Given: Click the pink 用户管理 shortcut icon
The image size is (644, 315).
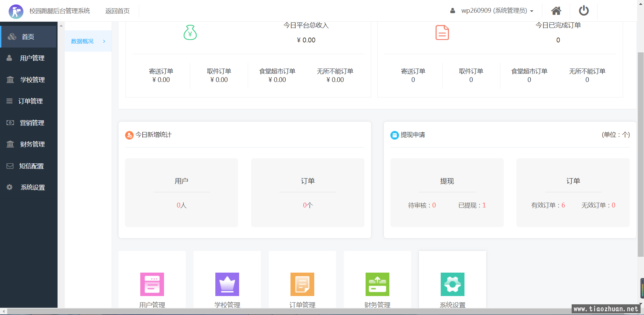Looking at the screenshot, I should point(152,284).
